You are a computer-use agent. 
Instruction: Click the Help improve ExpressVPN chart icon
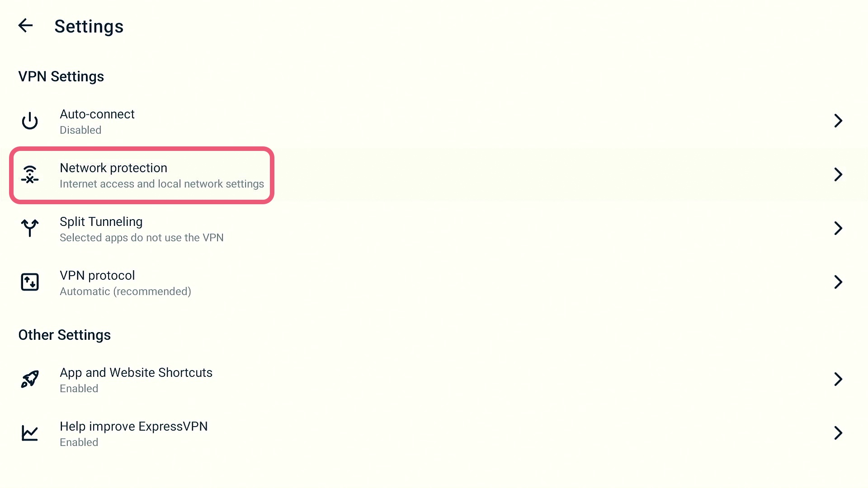click(x=30, y=432)
